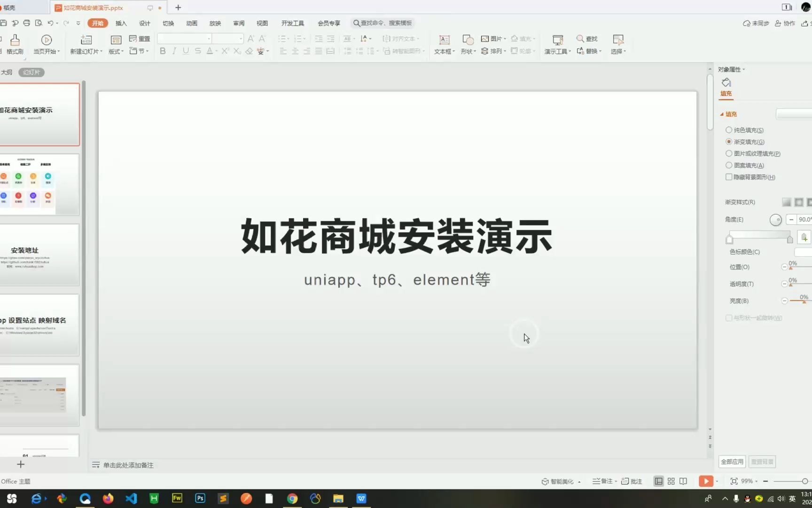Click the Print icon in quick toolbar
The height and width of the screenshot is (508, 812).
click(x=27, y=23)
